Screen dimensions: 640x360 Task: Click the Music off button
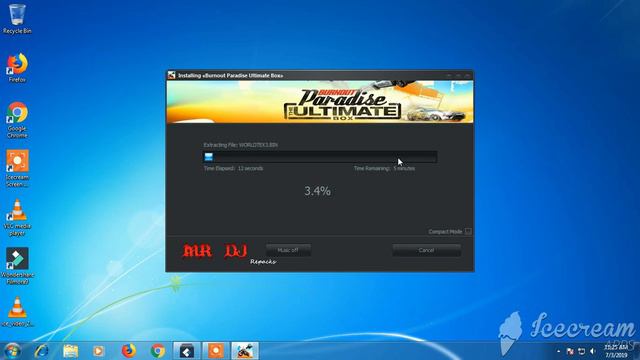click(288, 250)
